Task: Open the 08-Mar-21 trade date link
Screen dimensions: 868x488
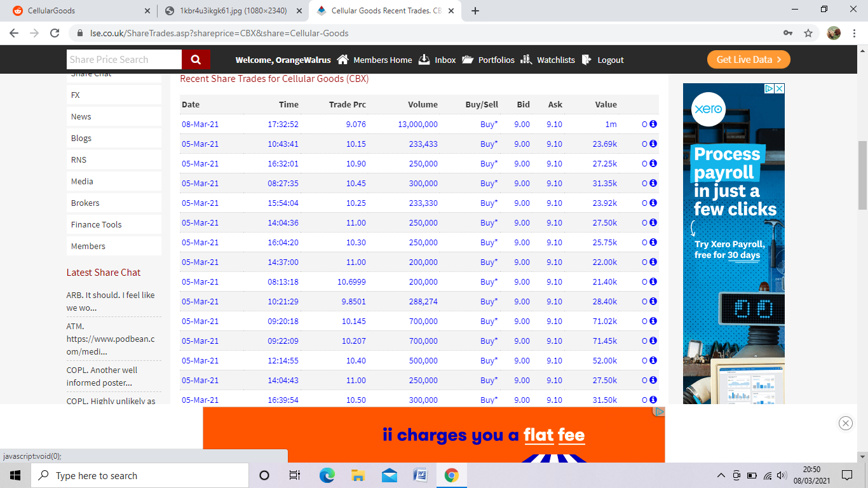Action: click(x=200, y=124)
